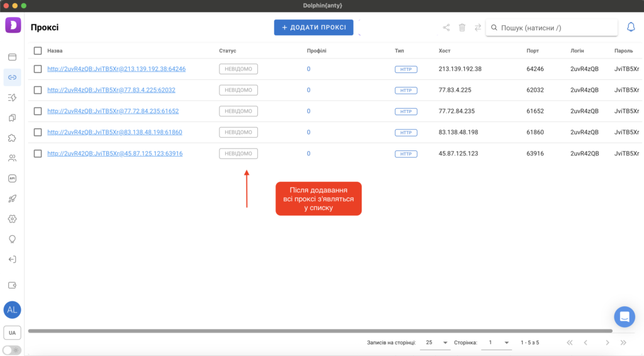
Task: Open browser profiles from the sidebar
Action: (x=12, y=57)
